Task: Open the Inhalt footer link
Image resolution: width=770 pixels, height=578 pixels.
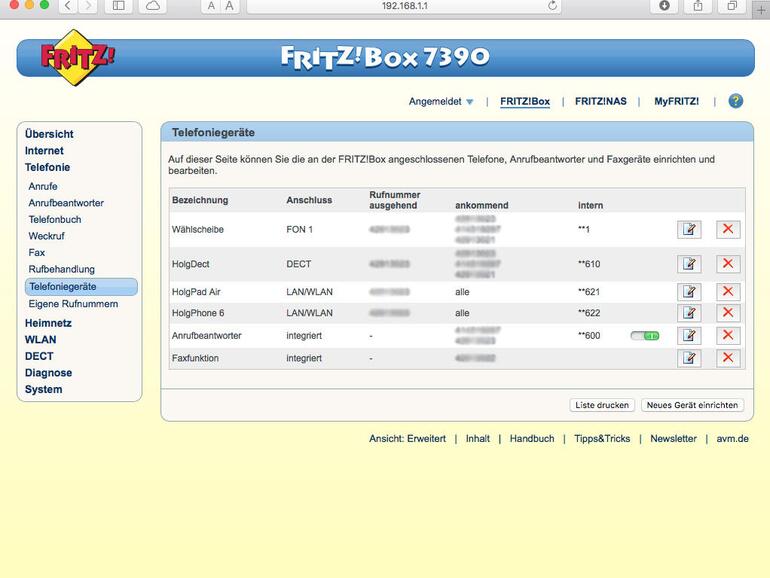Action: [477, 439]
